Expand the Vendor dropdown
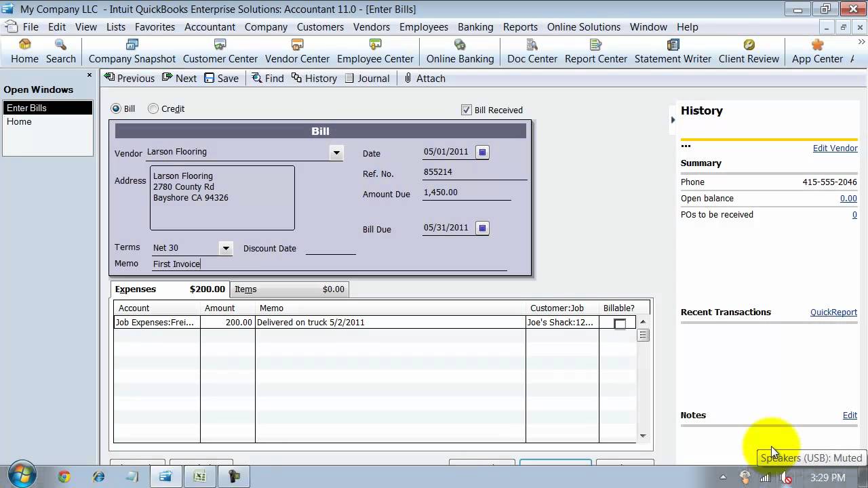 [x=336, y=153]
